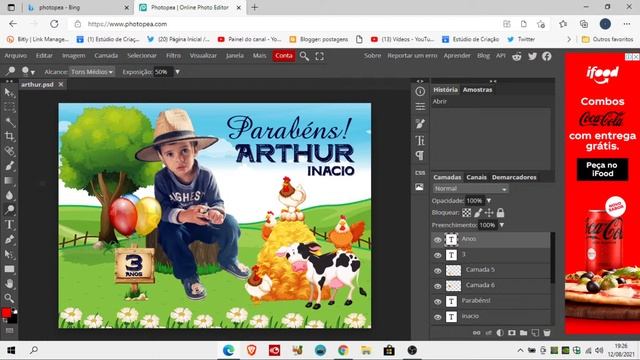Image resolution: width=640 pixels, height=360 pixels.
Task: Open the Camada menu
Action: [106, 56]
